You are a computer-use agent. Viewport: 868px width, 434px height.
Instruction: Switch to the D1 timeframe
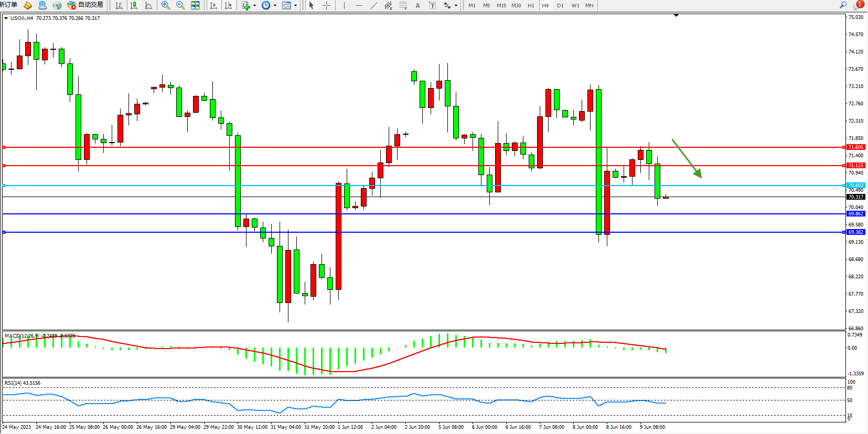click(x=560, y=5)
